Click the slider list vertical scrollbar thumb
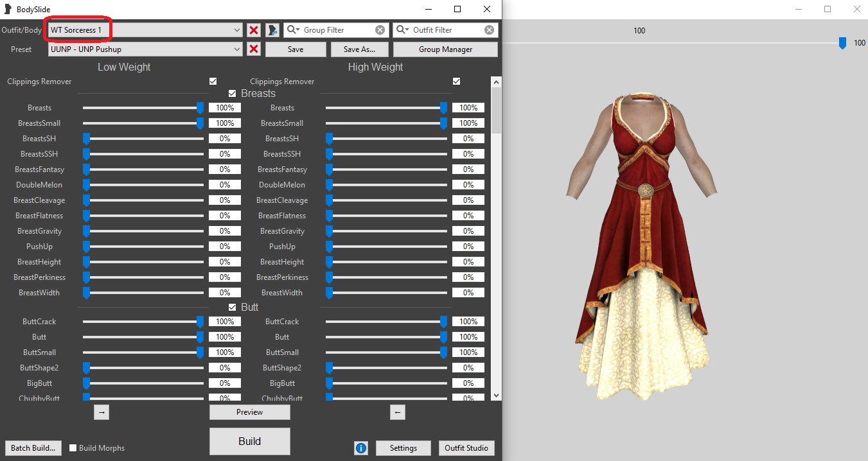 point(496,110)
